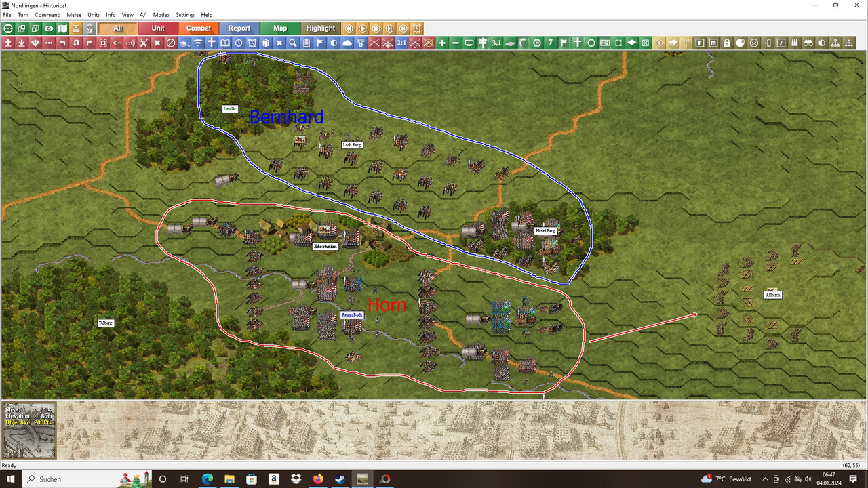
Task: Click the padlock icon in olive toolbar
Action: click(727, 43)
